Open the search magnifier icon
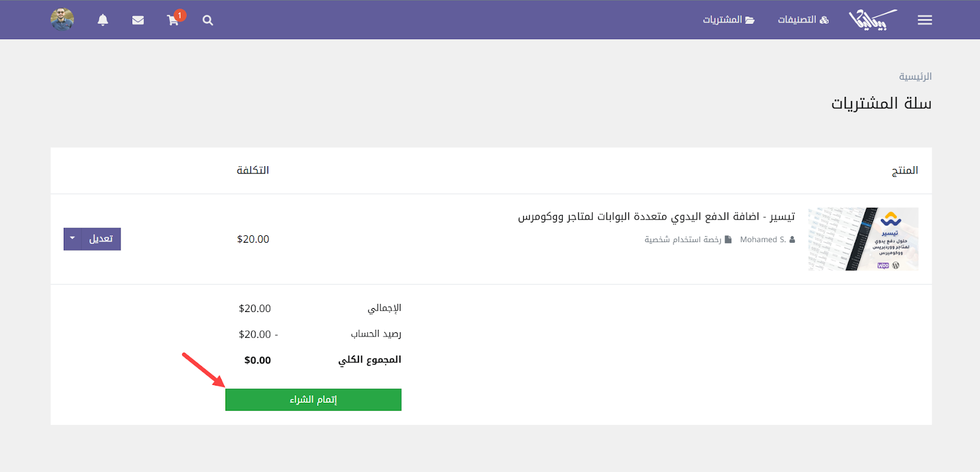980x472 pixels. [x=208, y=20]
